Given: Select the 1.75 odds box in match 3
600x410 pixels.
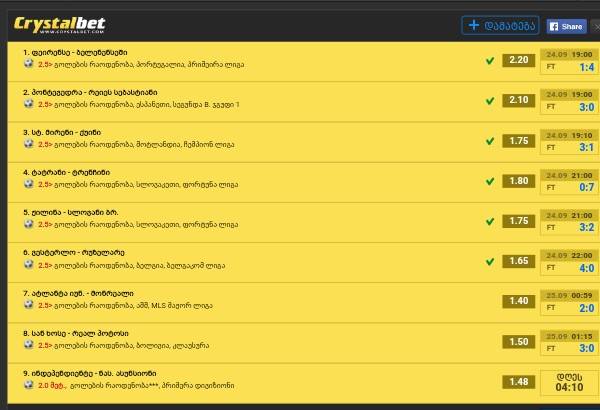Looking at the screenshot, I should point(518,141).
